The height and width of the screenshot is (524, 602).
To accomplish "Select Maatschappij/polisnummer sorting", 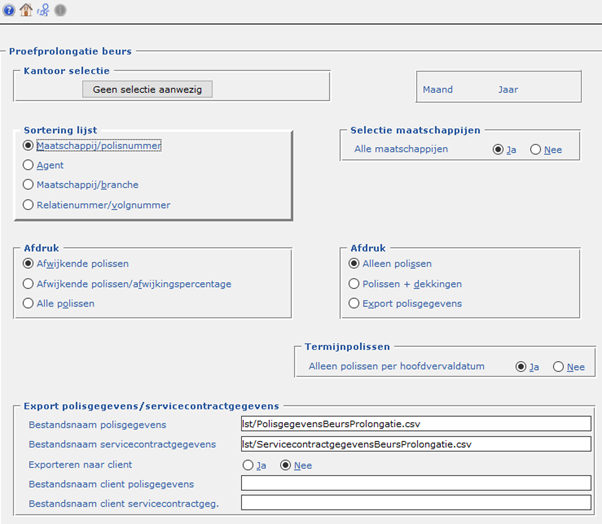I will tap(28, 145).
